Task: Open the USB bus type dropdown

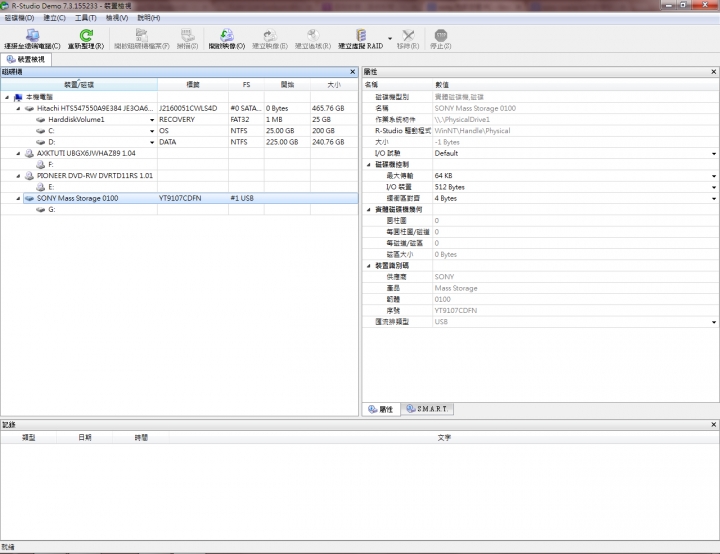Action: (714, 322)
